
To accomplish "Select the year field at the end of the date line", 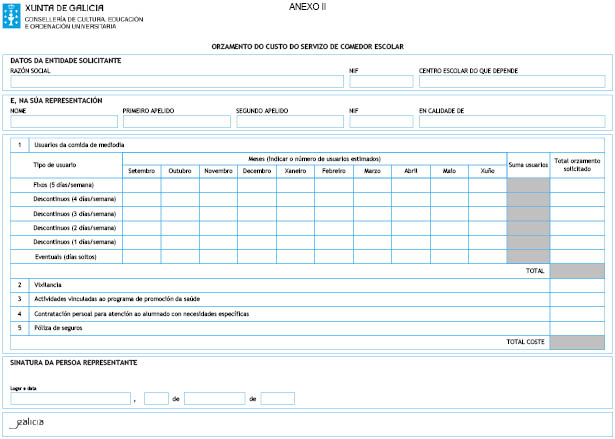I will coord(277,398).
